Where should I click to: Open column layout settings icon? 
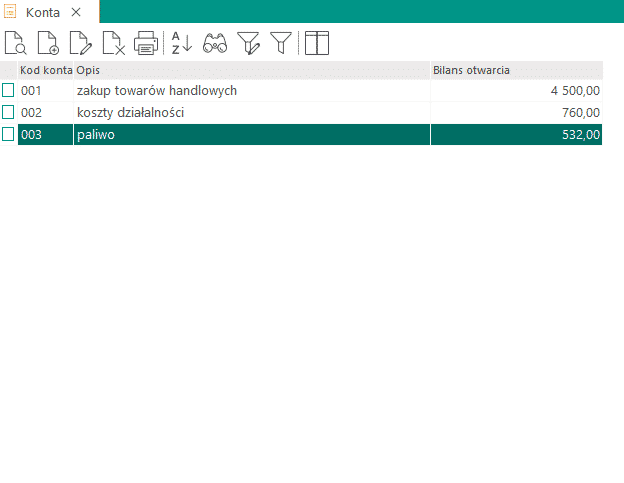point(317,43)
